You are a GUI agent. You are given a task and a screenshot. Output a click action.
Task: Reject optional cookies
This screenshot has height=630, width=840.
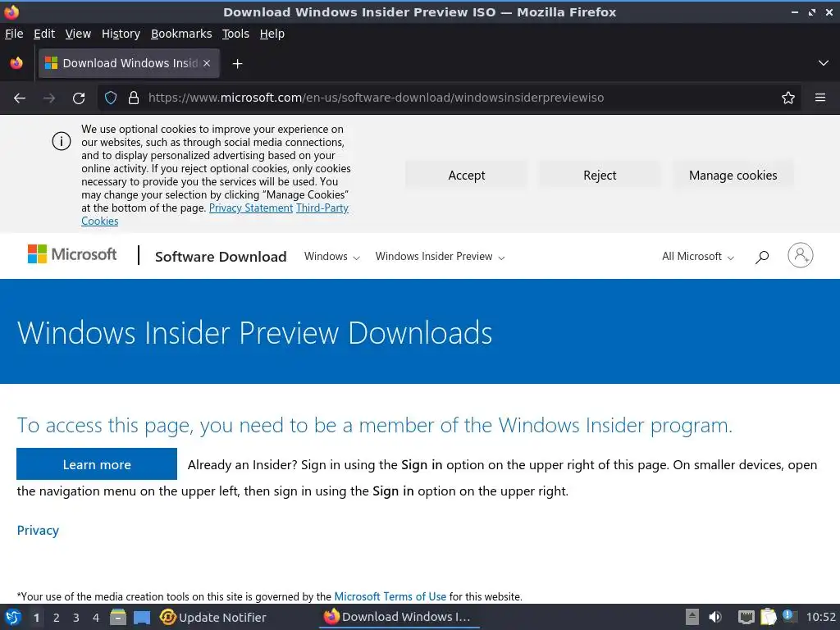click(600, 176)
